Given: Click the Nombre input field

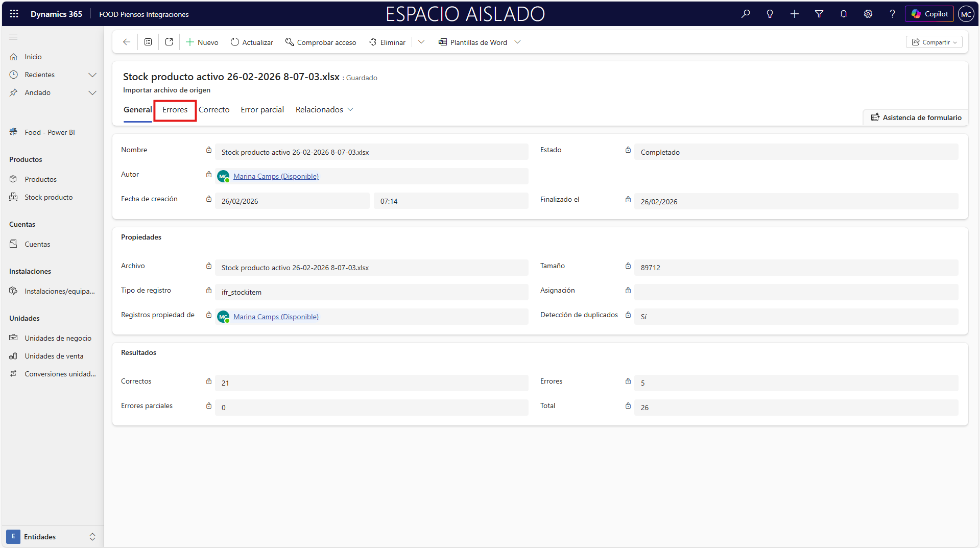Looking at the screenshot, I should (371, 152).
